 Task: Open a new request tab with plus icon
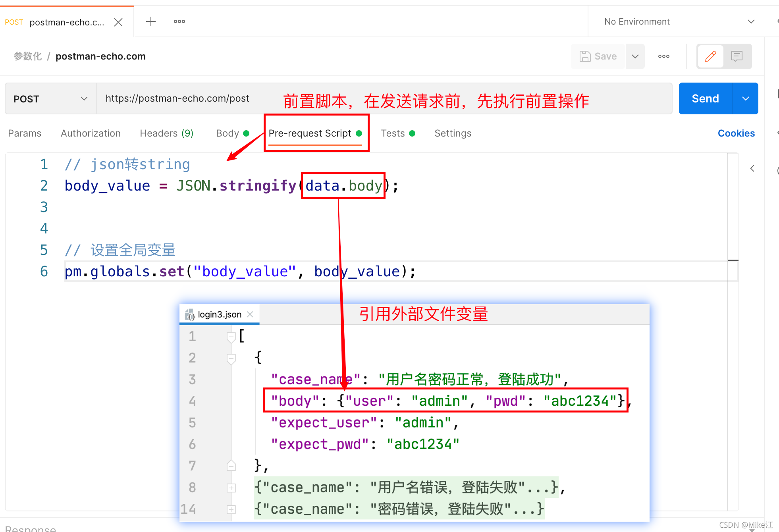(x=151, y=21)
